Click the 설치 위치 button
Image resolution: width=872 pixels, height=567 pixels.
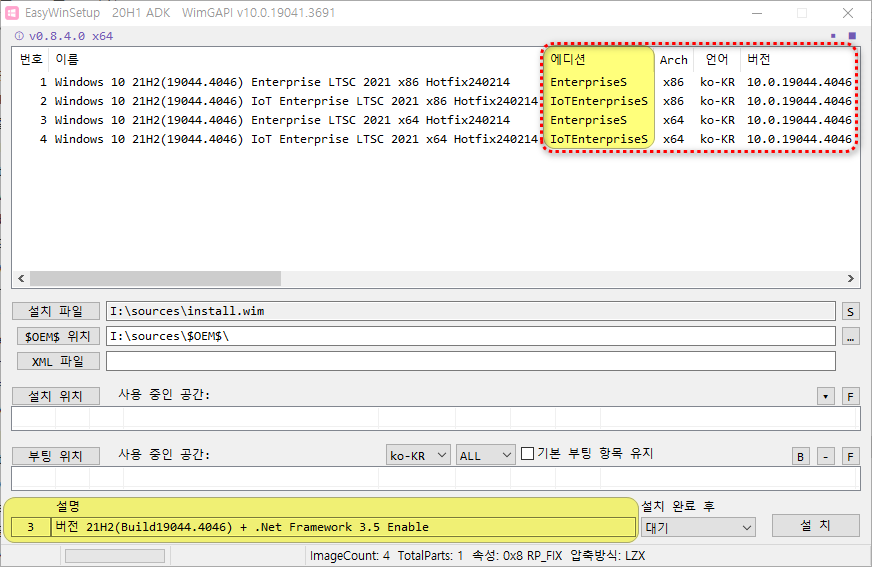click(x=56, y=396)
